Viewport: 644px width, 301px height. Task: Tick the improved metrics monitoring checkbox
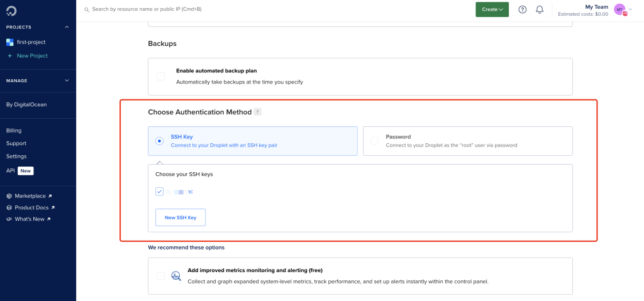coord(160,276)
